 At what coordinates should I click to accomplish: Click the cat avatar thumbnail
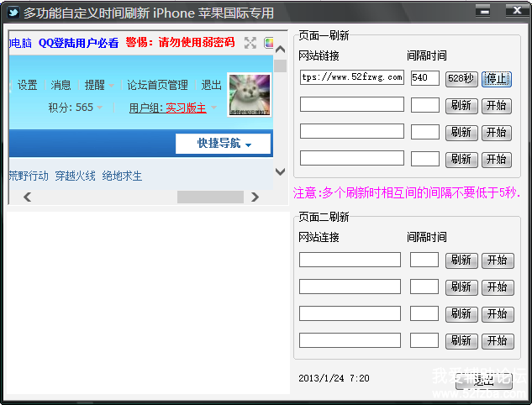point(250,95)
